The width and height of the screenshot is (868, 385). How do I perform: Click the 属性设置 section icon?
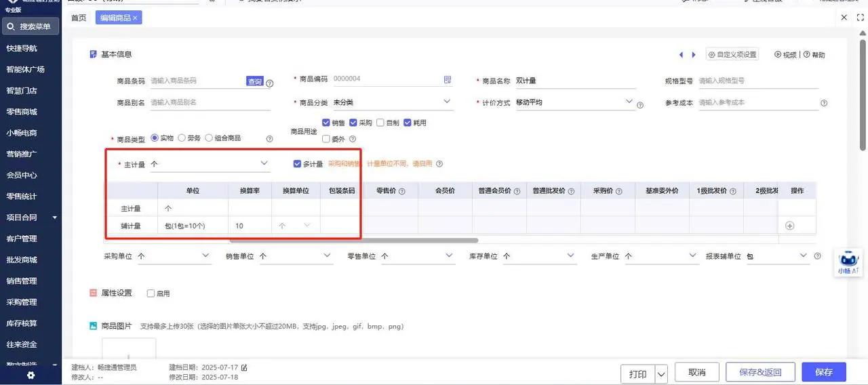tap(93, 293)
